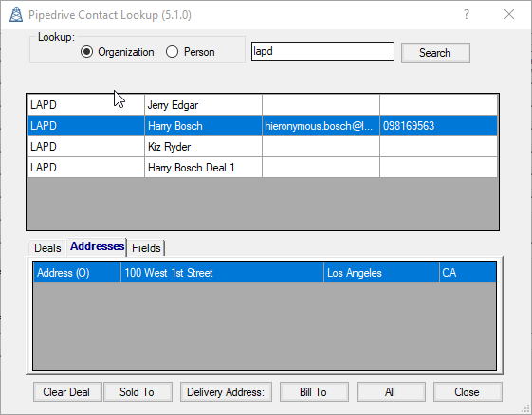
Task: Click the Search button
Action: 435,52
